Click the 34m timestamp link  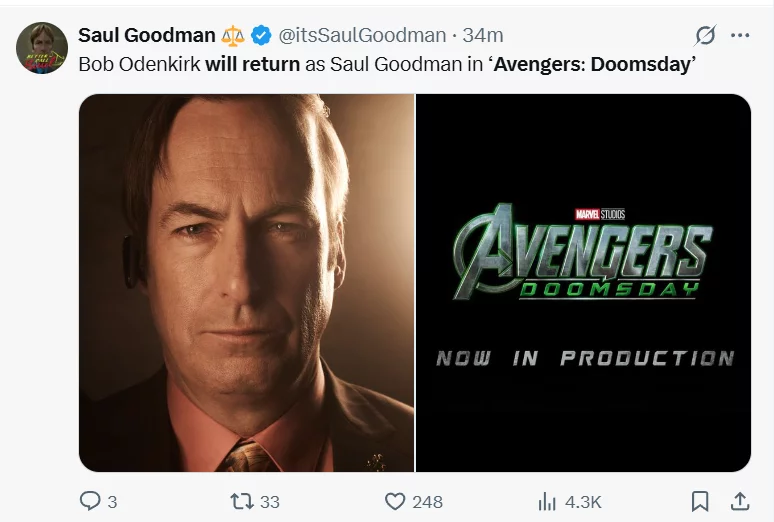point(483,36)
